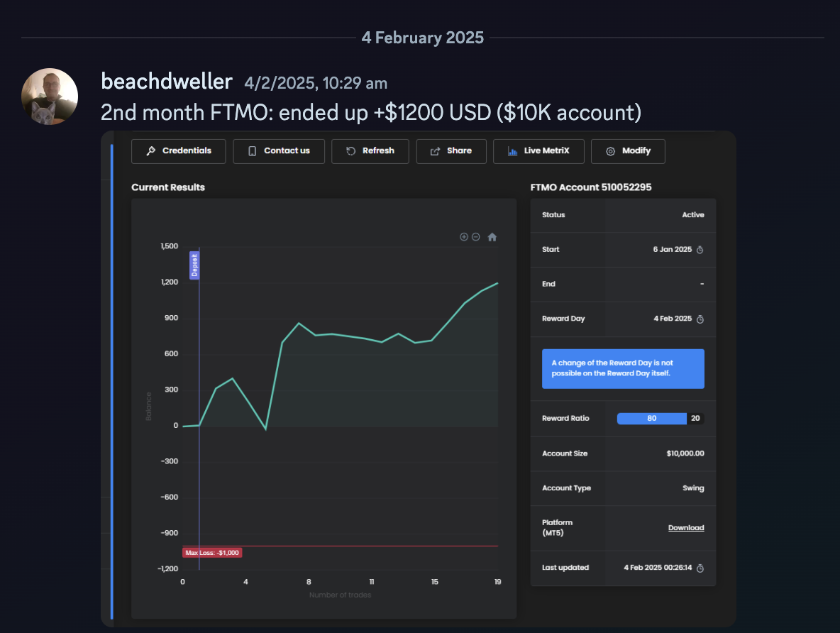Screen dimensions: 840x633
Task: Click the Share button
Action: coord(451,151)
